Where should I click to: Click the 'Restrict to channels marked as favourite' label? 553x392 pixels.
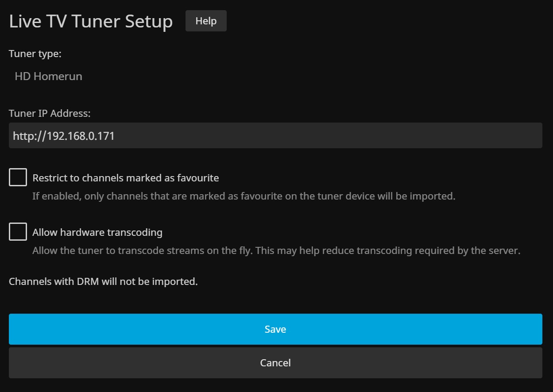[126, 178]
